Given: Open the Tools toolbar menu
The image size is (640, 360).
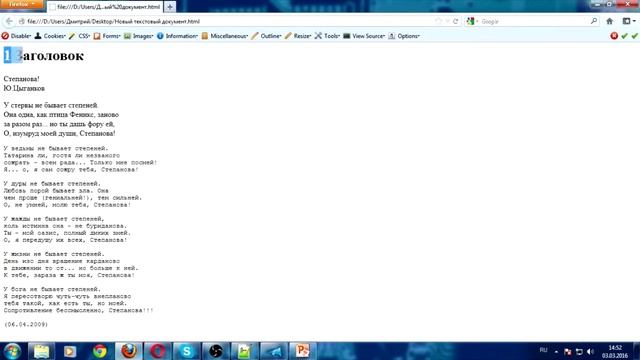Looking at the screenshot, I should [x=327, y=36].
